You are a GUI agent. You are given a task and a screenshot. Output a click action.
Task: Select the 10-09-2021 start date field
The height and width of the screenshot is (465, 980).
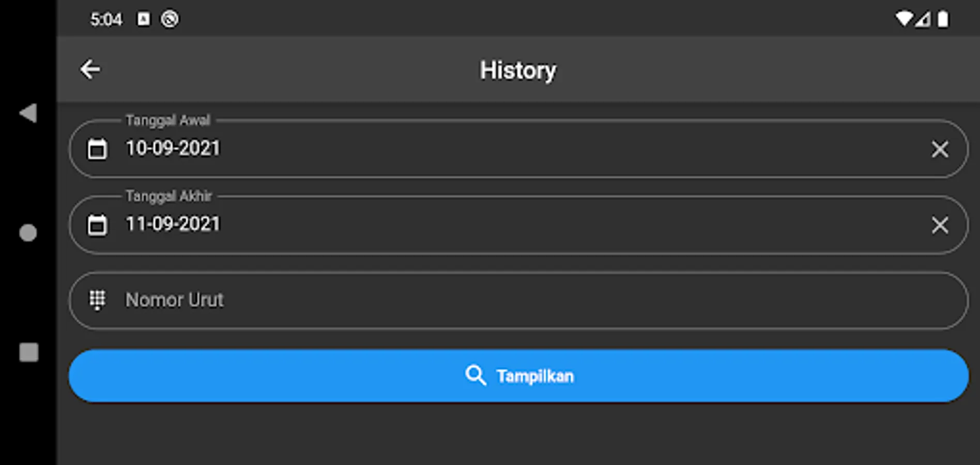(x=518, y=149)
